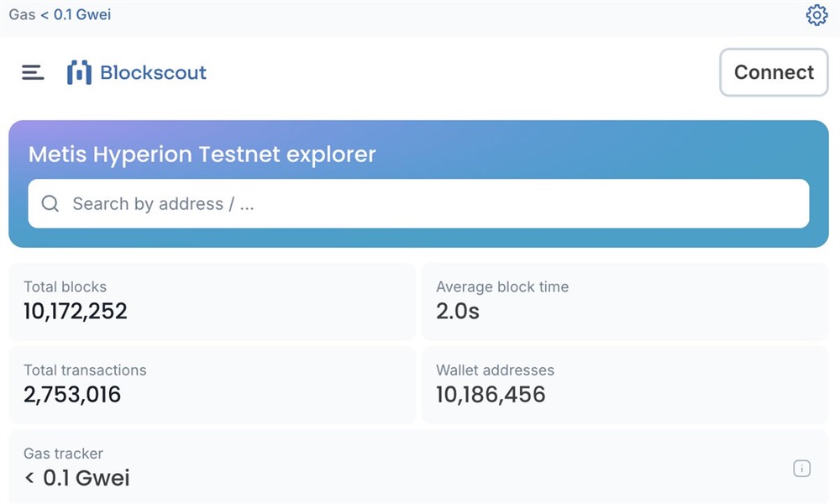Open the Total transactions label
840x504 pixels.
[85, 370]
